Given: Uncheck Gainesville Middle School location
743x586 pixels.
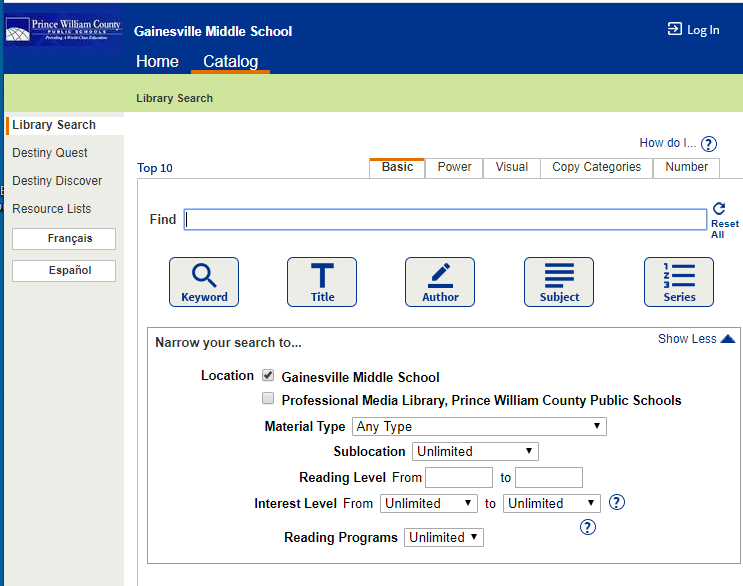Looking at the screenshot, I should [268, 375].
